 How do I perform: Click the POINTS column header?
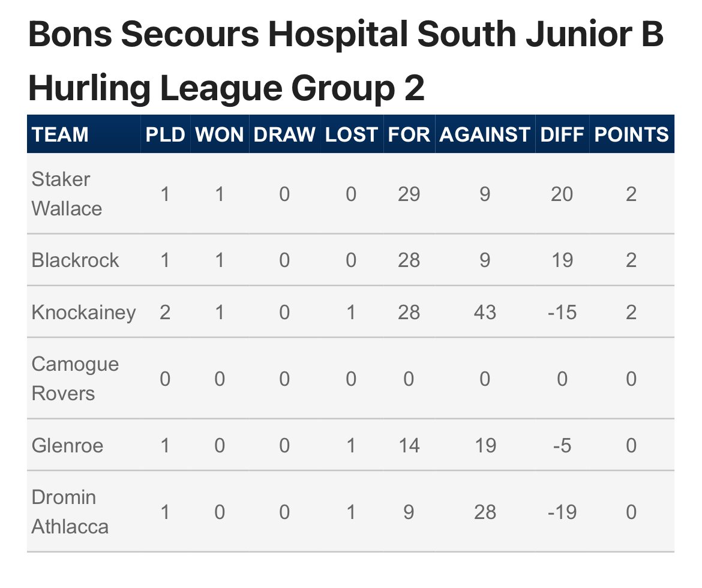click(631, 135)
